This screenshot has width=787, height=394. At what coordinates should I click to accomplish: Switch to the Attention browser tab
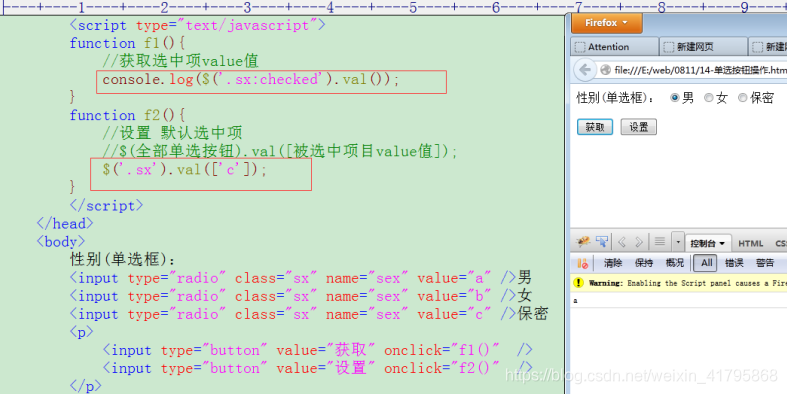[x=615, y=47]
